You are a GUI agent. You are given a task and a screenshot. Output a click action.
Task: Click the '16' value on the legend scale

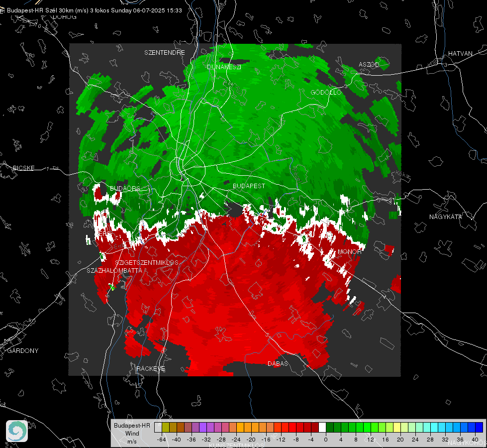pos(386,440)
